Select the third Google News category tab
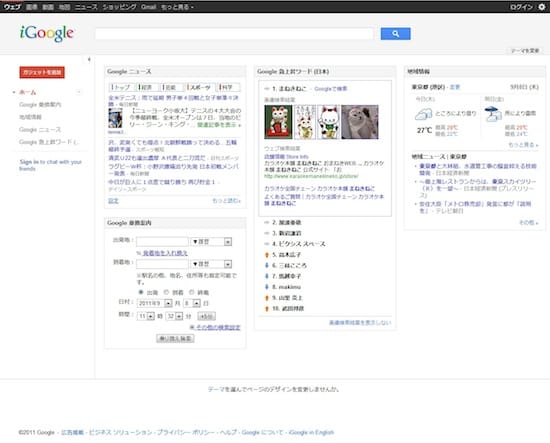Screen dimensions: 550x443 172,87
